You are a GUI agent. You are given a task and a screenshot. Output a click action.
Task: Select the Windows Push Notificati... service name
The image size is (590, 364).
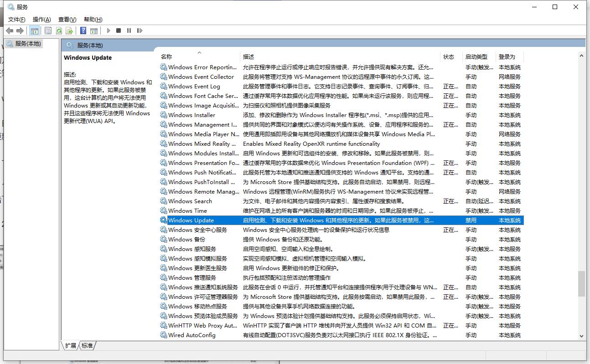point(202,172)
